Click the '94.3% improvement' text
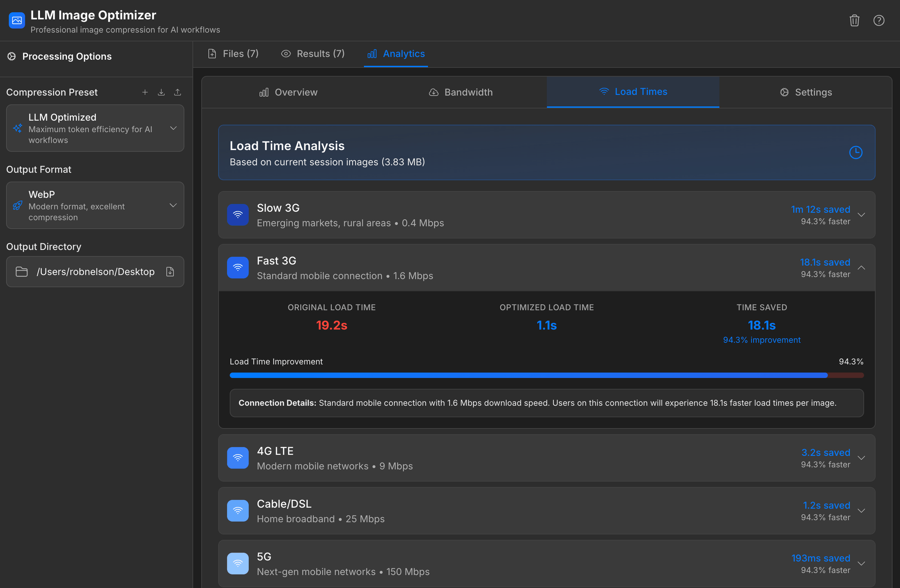 (762, 340)
